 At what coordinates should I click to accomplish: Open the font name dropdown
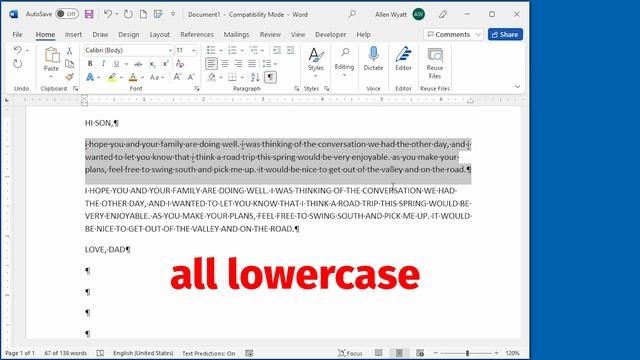pyautogui.click(x=170, y=51)
